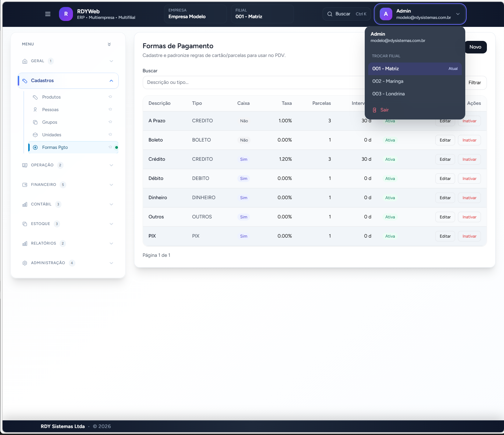Viewport: 504px width, 435px height.
Task: Click the hamburger menu icon in header
Action: pyautogui.click(x=48, y=14)
